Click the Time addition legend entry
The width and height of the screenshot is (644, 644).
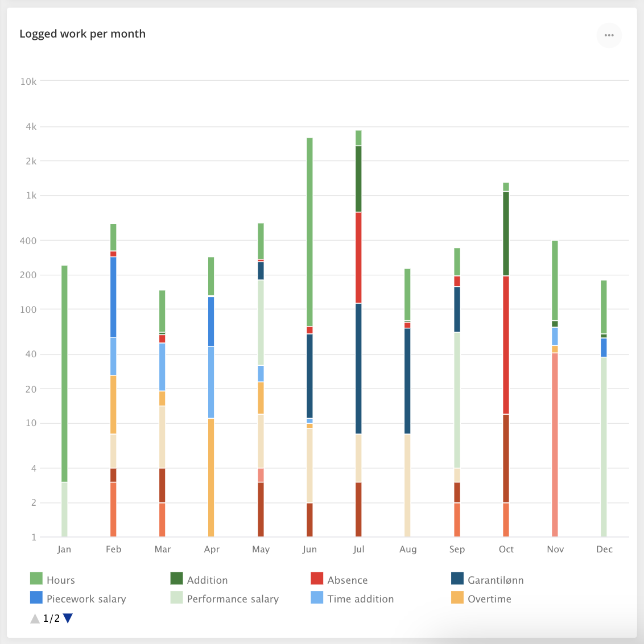click(x=360, y=599)
